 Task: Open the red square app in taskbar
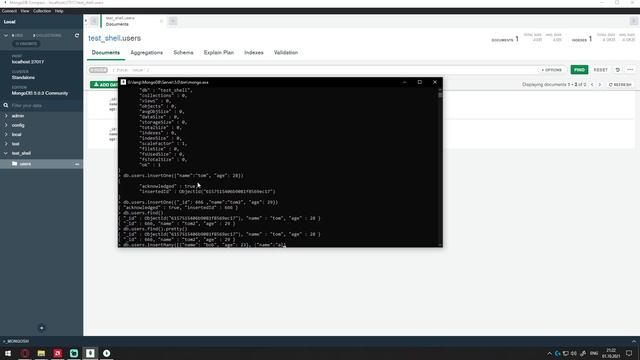58,353
